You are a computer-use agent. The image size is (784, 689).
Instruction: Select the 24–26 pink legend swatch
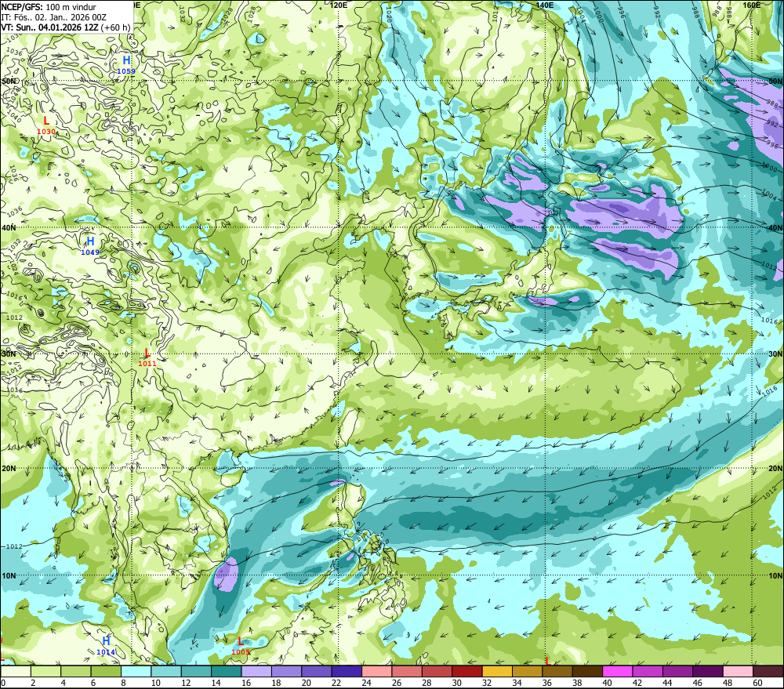coord(377,671)
